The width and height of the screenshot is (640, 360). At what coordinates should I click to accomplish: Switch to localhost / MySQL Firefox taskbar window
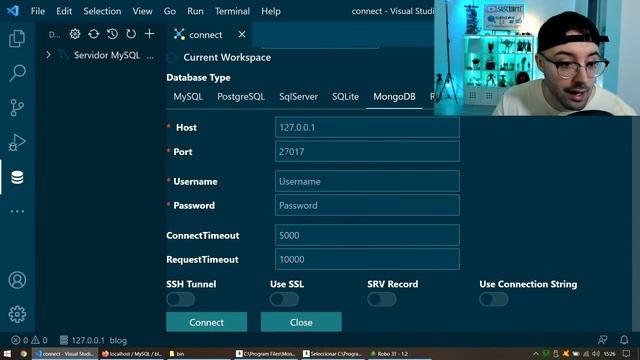[x=131, y=354]
